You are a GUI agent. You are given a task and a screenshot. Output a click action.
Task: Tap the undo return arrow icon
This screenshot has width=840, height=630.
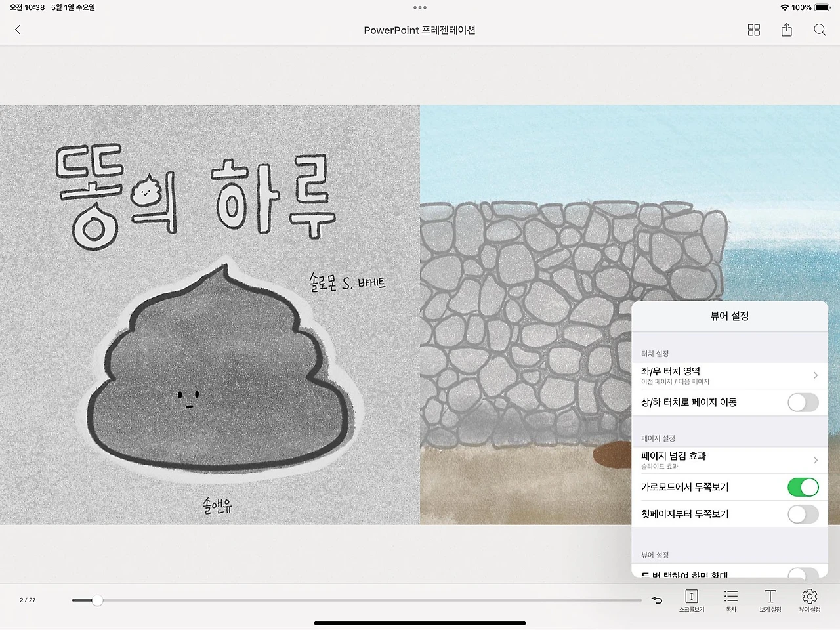tap(657, 600)
